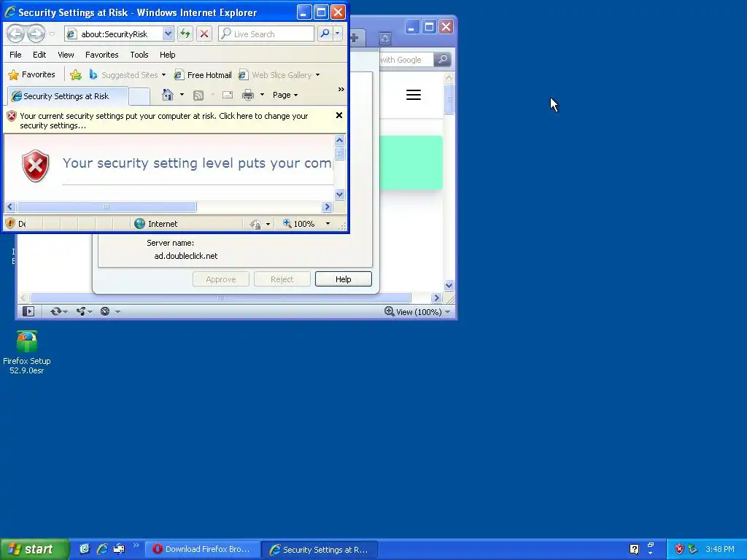Open the Help menu
Screen dimensions: 747x560
[167, 55]
